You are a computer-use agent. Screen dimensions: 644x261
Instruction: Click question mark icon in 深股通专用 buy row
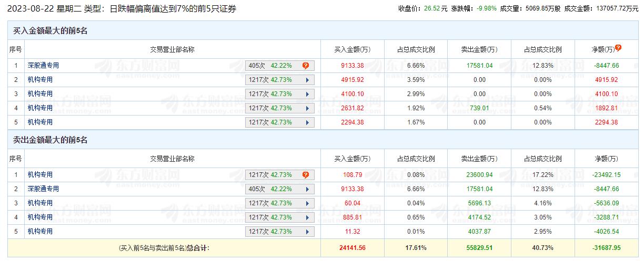point(306,66)
